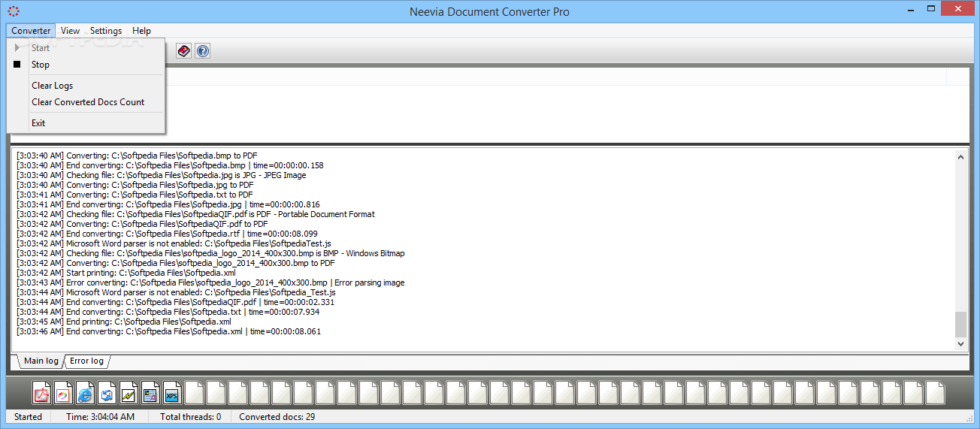Open the Help menu
The image size is (980, 429).
[141, 31]
